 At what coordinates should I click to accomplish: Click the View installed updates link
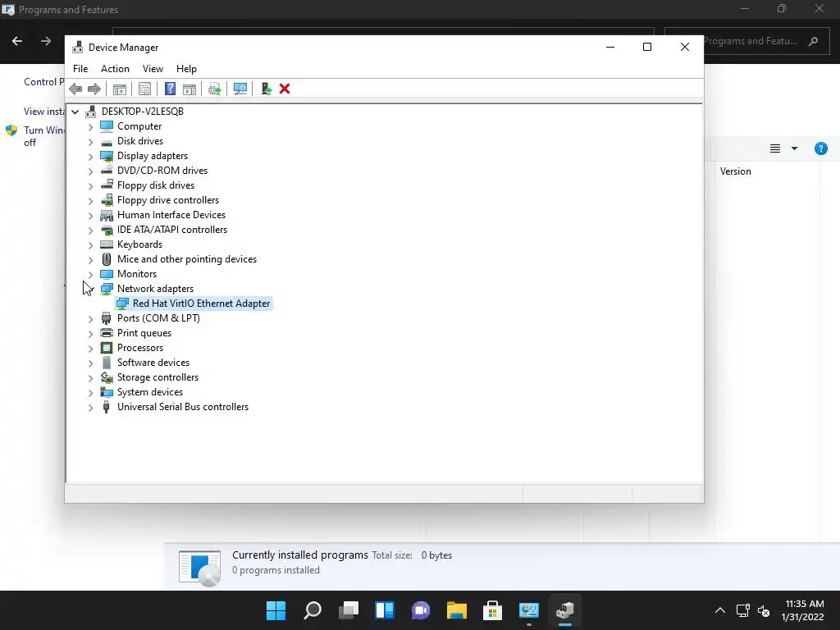44,112
